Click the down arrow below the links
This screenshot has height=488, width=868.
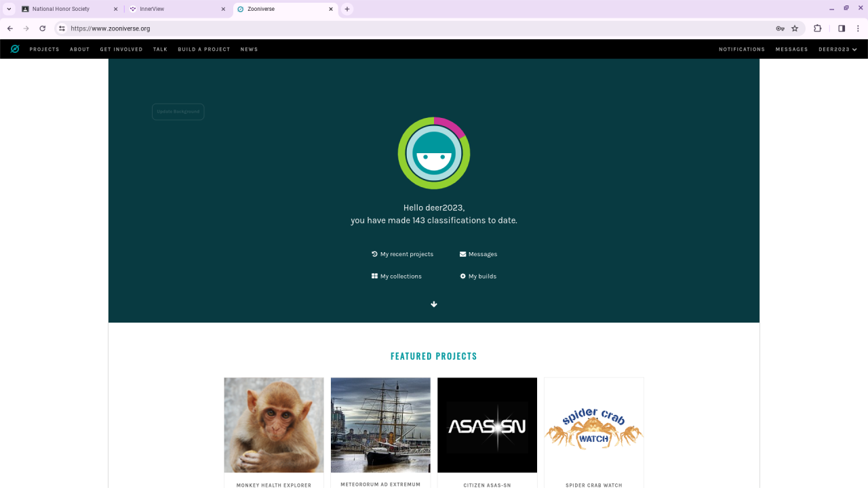click(x=434, y=304)
